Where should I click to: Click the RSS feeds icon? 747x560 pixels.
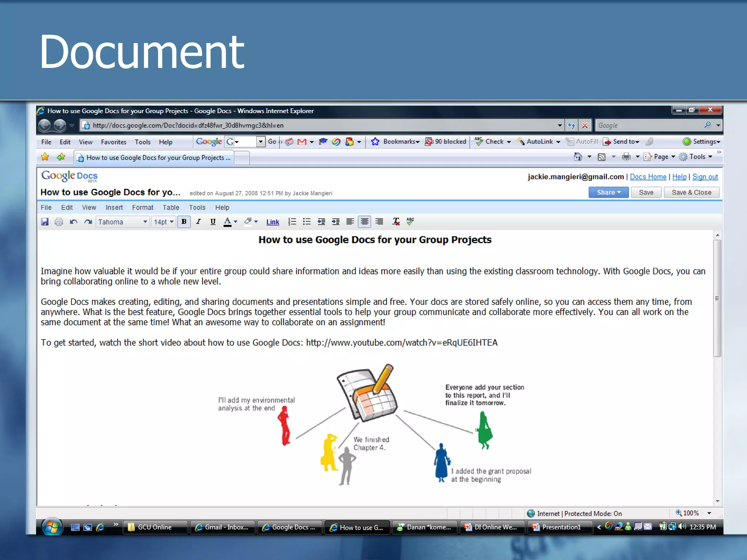click(x=602, y=157)
